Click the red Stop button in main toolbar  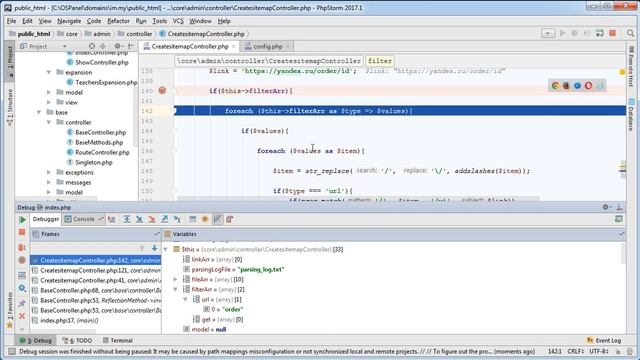tap(613, 33)
